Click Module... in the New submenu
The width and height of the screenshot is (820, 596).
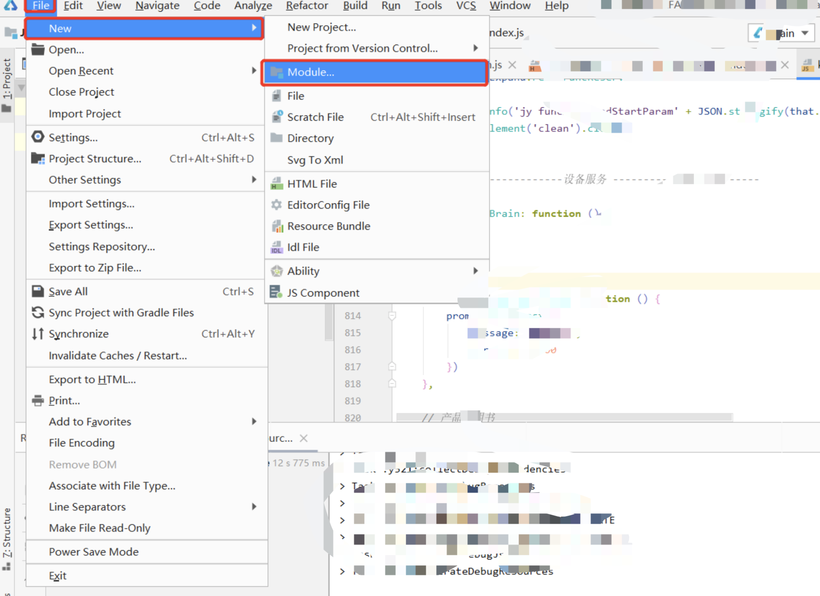click(375, 72)
